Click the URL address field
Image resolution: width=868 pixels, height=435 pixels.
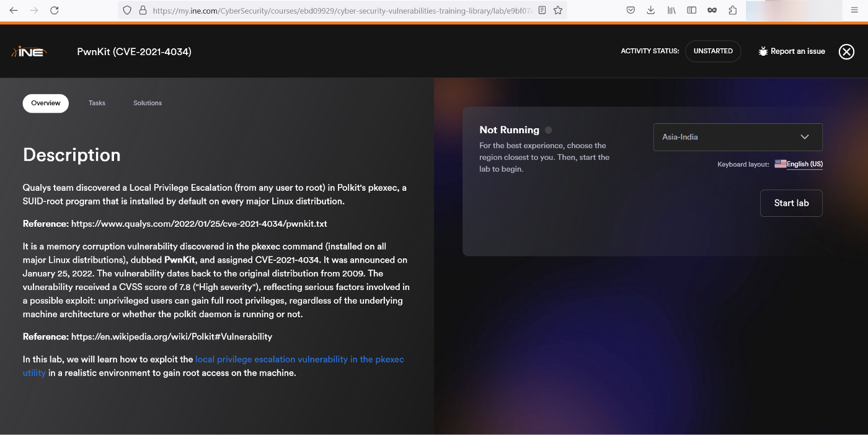[x=341, y=11]
